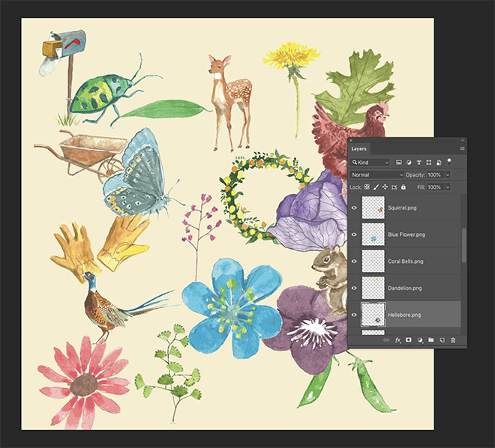Click the fawn deer illustration
This screenshot has height=448, width=495.
230,103
